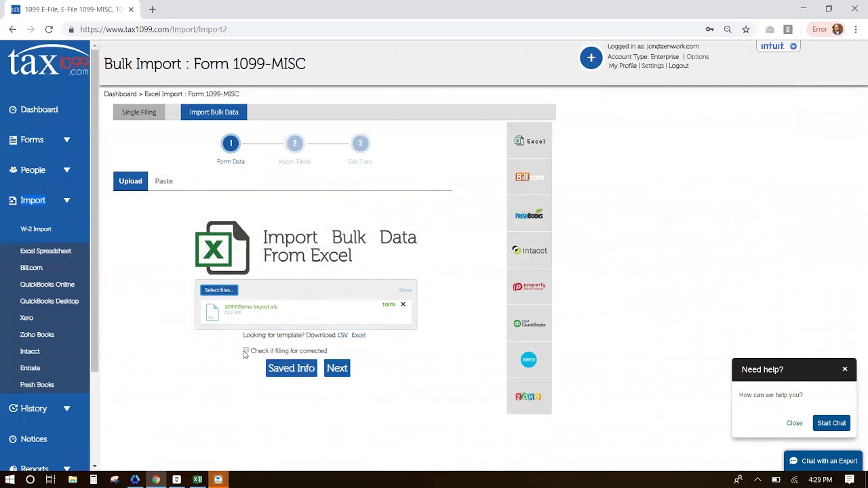Viewport: 868px width, 488px height.
Task: Select the Xero import source icon
Action: pos(528,360)
